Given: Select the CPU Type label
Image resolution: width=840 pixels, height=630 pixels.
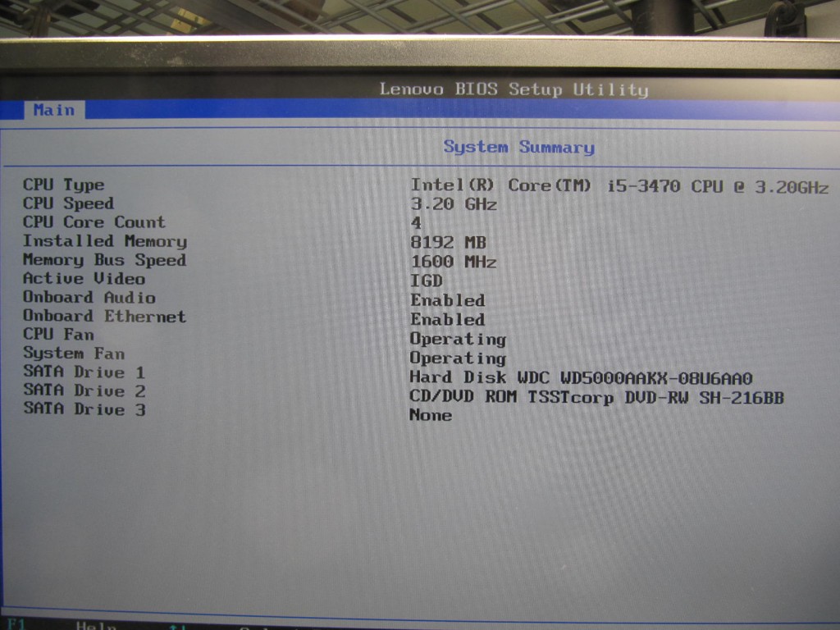Looking at the screenshot, I should (x=64, y=185).
